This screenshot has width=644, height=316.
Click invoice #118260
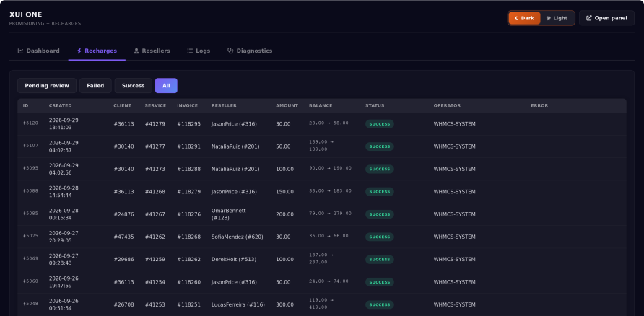189,282
